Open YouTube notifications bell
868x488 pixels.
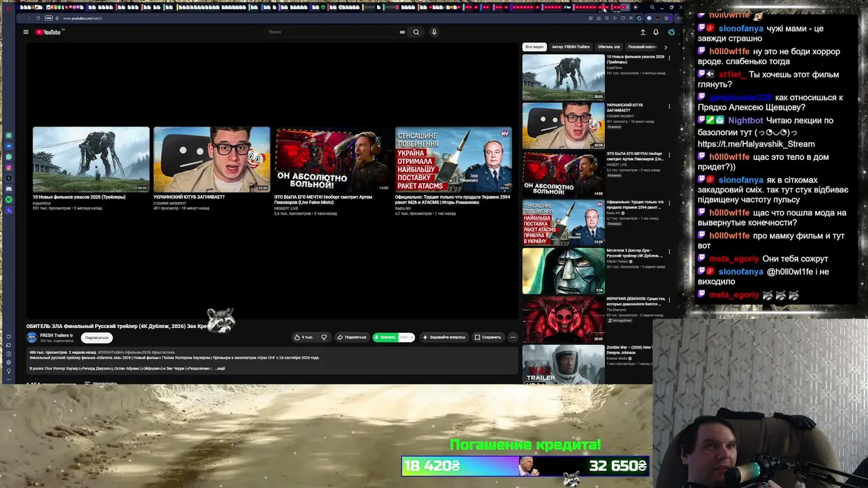click(x=656, y=32)
